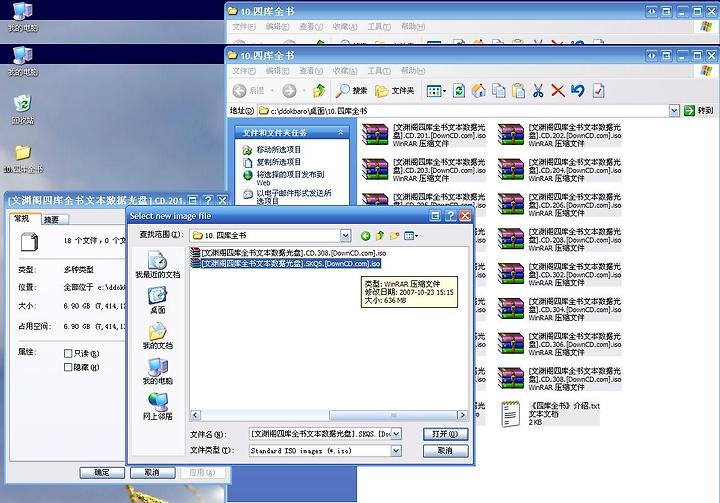Click right arrow of file list scrollbar

click(x=462, y=415)
